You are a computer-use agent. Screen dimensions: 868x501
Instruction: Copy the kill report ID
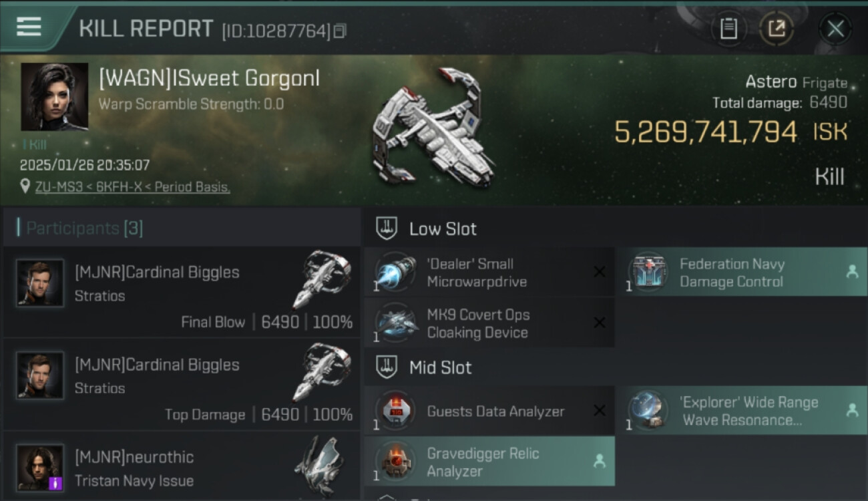click(x=340, y=31)
